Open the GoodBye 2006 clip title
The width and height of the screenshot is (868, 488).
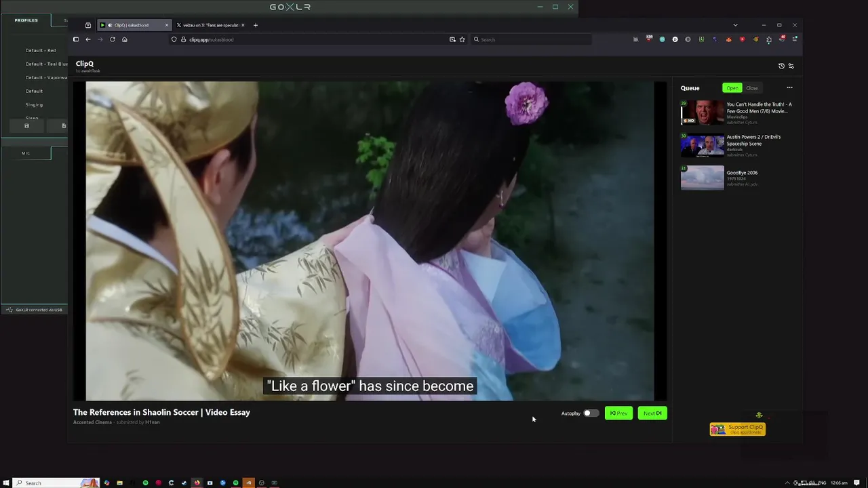742,173
